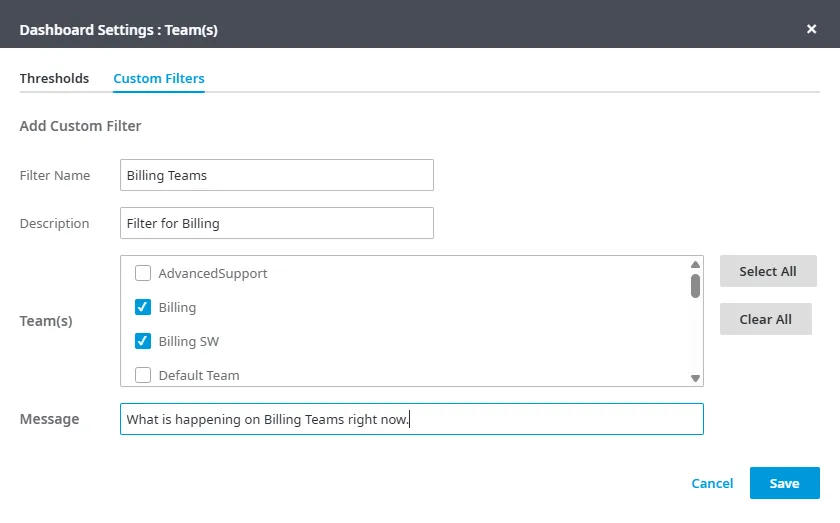Click the team list scroll down arrow
The height and width of the screenshot is (523, 840).
pos(695,378)
